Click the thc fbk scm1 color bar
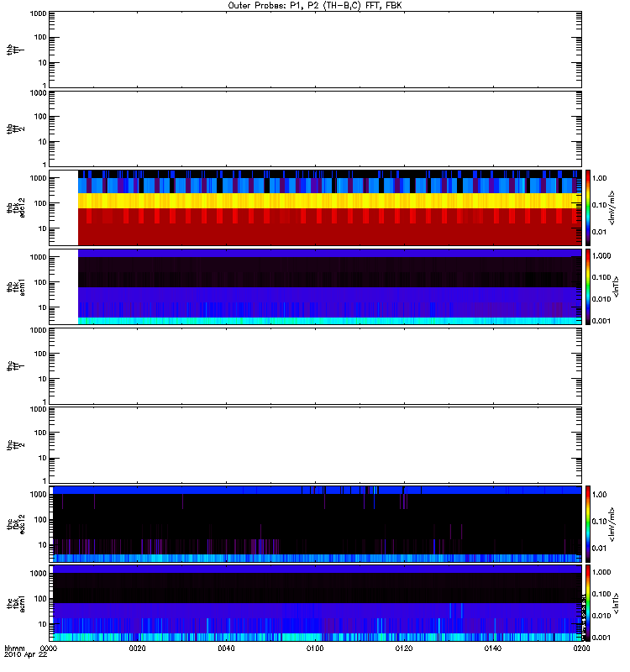 pos(588,603)
